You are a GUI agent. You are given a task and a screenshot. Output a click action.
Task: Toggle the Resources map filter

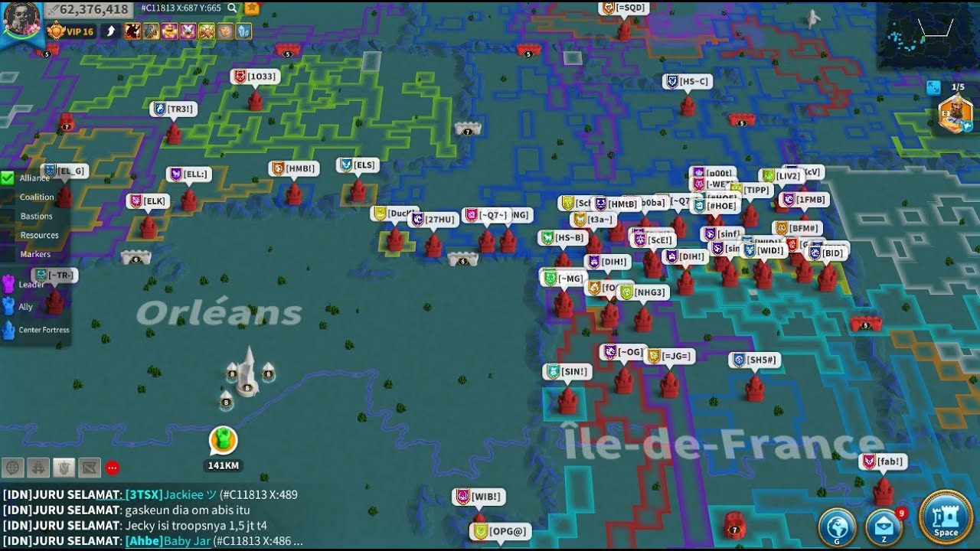(39, 235)
